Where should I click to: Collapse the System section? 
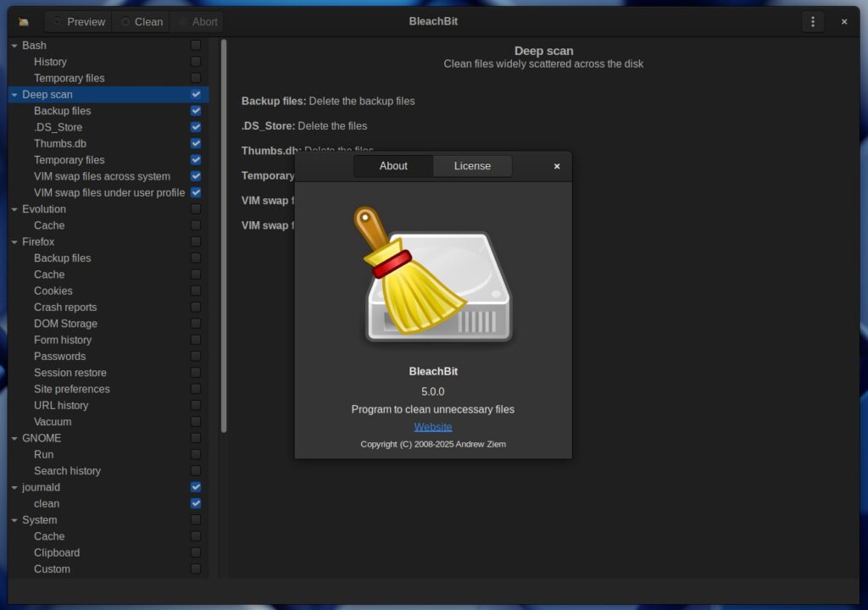click(x=14, y=519)
